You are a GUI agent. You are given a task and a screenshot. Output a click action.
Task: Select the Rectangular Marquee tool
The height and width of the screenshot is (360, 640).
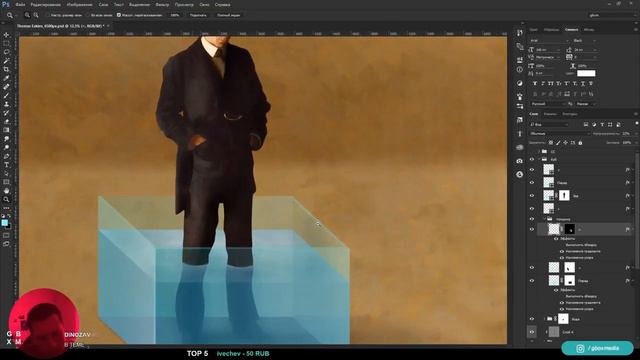click(x=6, y=44)
